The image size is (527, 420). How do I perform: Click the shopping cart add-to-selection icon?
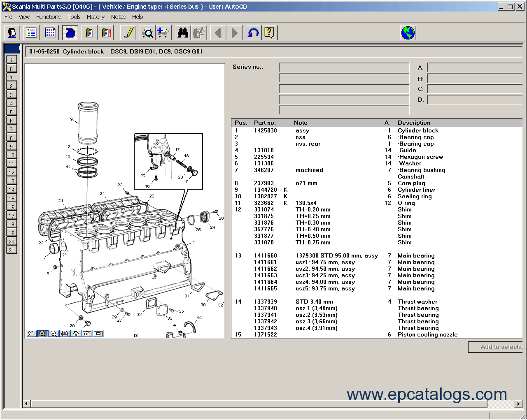[163, 33]
